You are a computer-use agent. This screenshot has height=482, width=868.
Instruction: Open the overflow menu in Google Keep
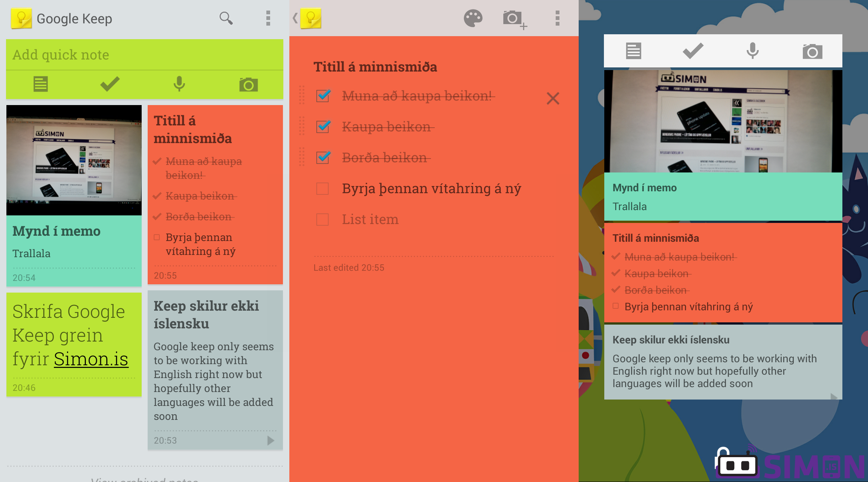(268, 18)
